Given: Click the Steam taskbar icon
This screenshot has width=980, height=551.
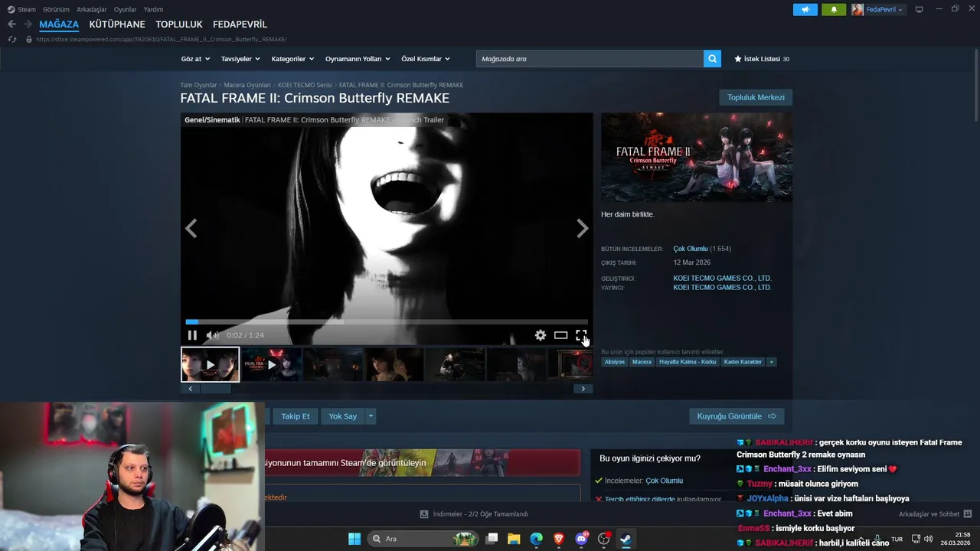Looking at the screenshot, I should [626, 539].
